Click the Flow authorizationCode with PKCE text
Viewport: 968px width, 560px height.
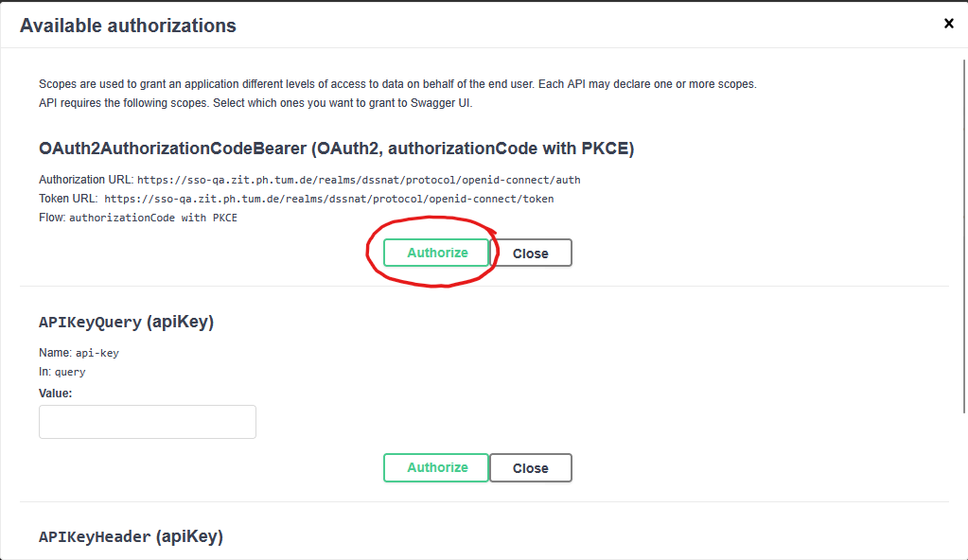point(153,218)
